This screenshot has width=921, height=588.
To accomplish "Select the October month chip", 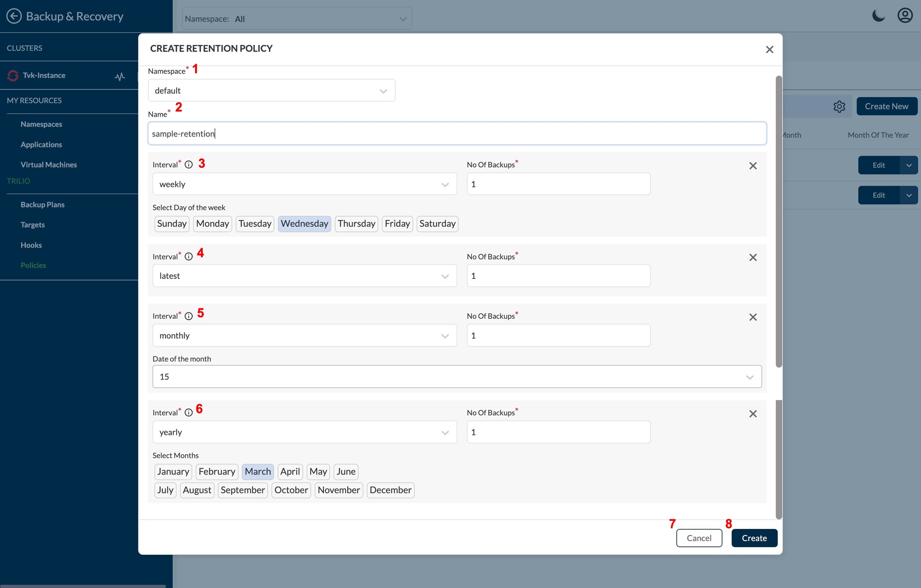I will pos(291,490).
